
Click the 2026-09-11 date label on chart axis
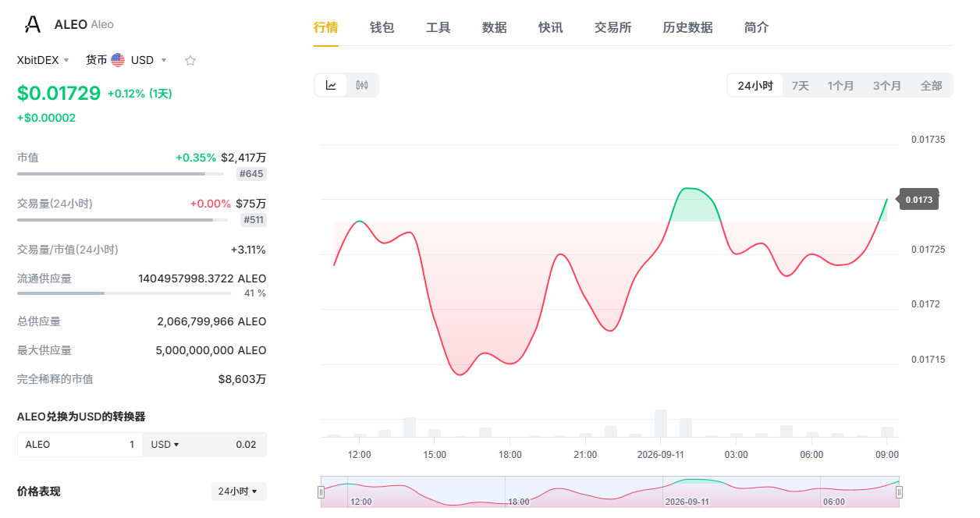[x=660, y=454]
